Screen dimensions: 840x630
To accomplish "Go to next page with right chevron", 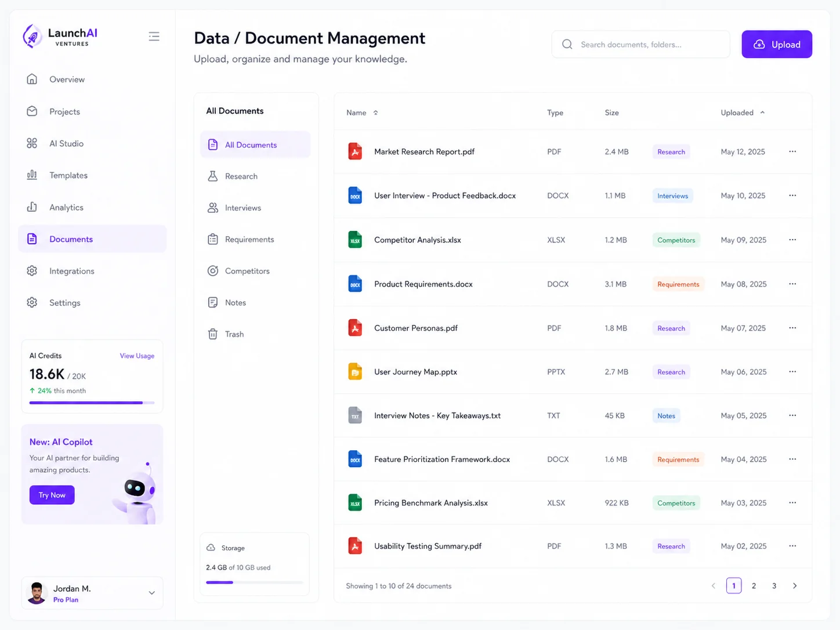I will (x=795, y=586).
